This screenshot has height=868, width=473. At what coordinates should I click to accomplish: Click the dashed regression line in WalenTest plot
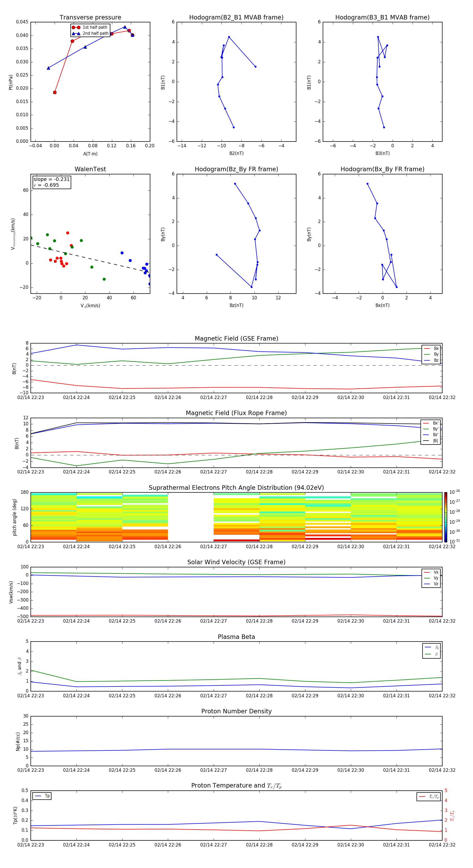90,259
